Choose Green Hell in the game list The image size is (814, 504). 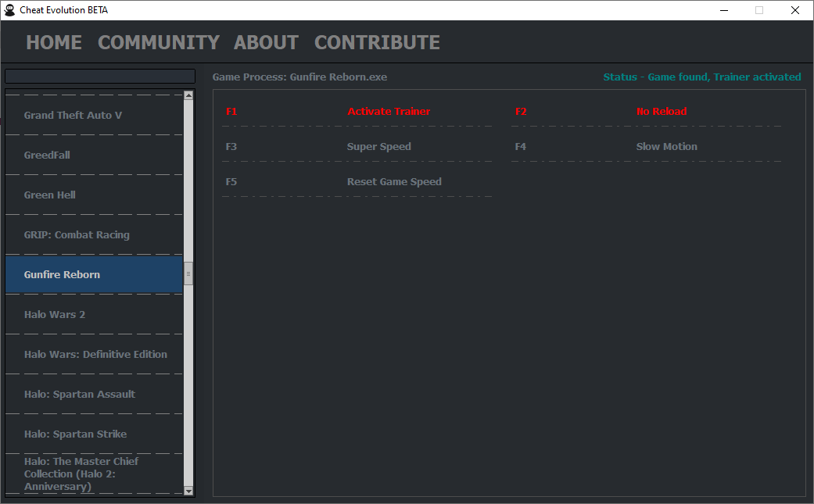coord(94,195)
